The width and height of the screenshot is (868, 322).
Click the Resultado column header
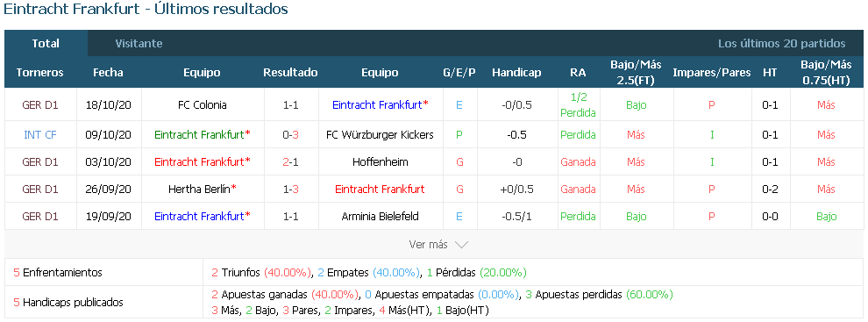pos(290,73)
